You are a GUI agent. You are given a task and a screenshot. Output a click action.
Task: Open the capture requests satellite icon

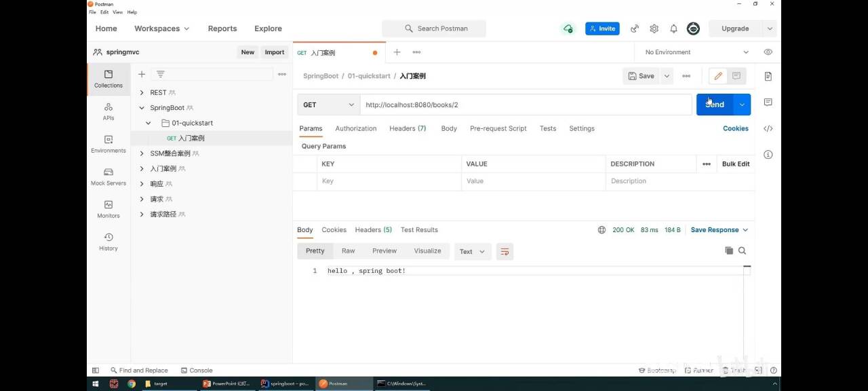pos(635,29)
